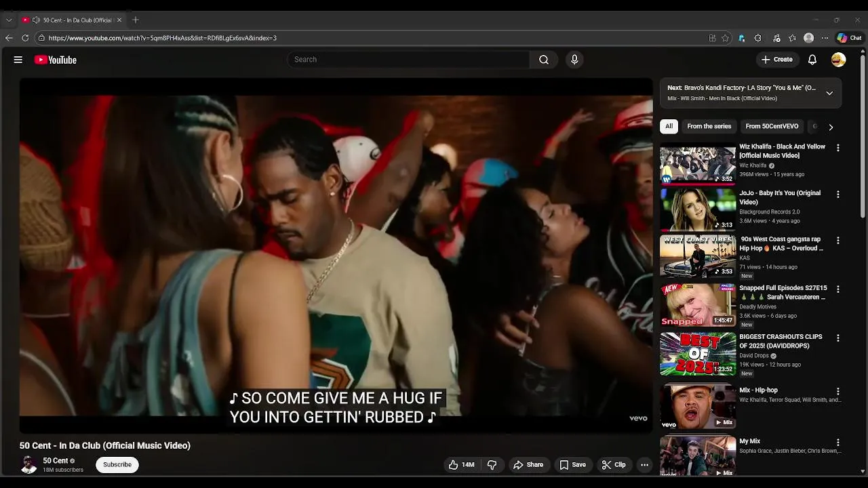Save the video to playlist

[572, 465]
